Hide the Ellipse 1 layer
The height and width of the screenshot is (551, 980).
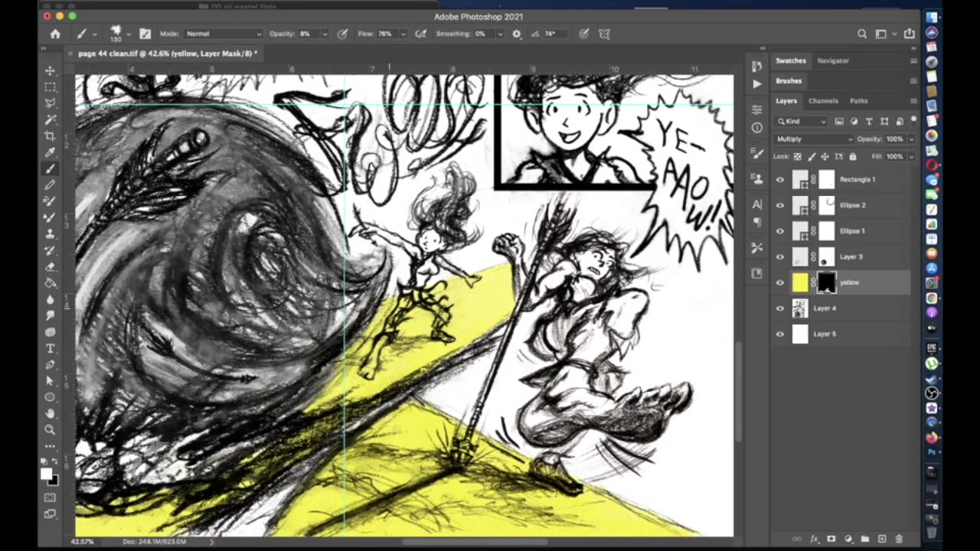click(780, 231)
